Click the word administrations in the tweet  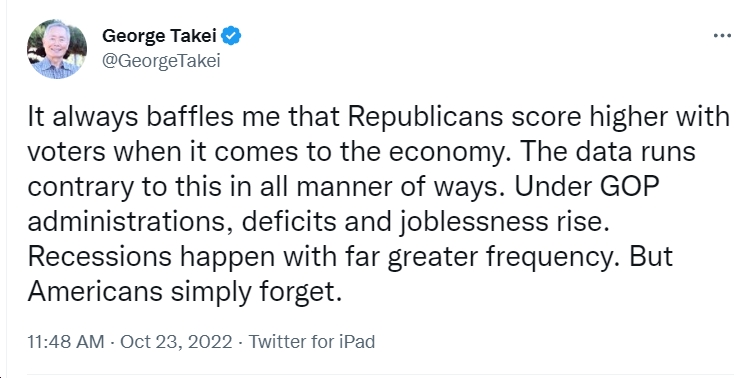126,222
